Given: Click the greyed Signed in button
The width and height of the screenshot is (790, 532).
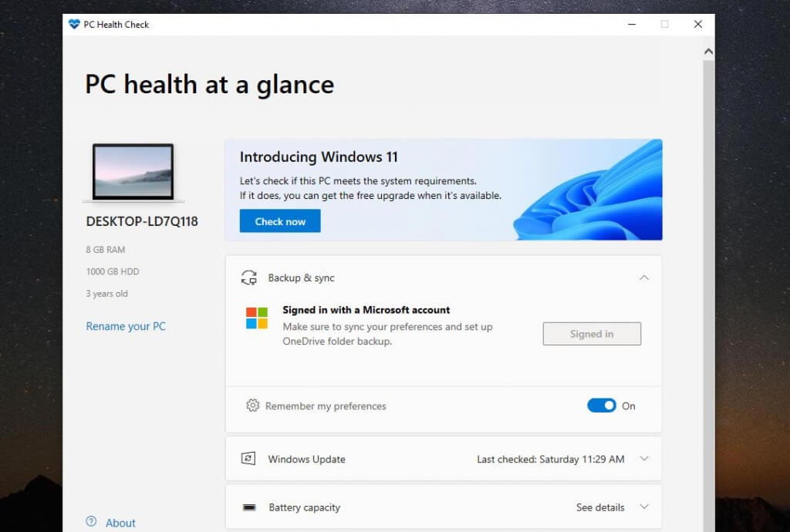Looking at the screenshot, I should pyautogui.click(x=592, y=334).
